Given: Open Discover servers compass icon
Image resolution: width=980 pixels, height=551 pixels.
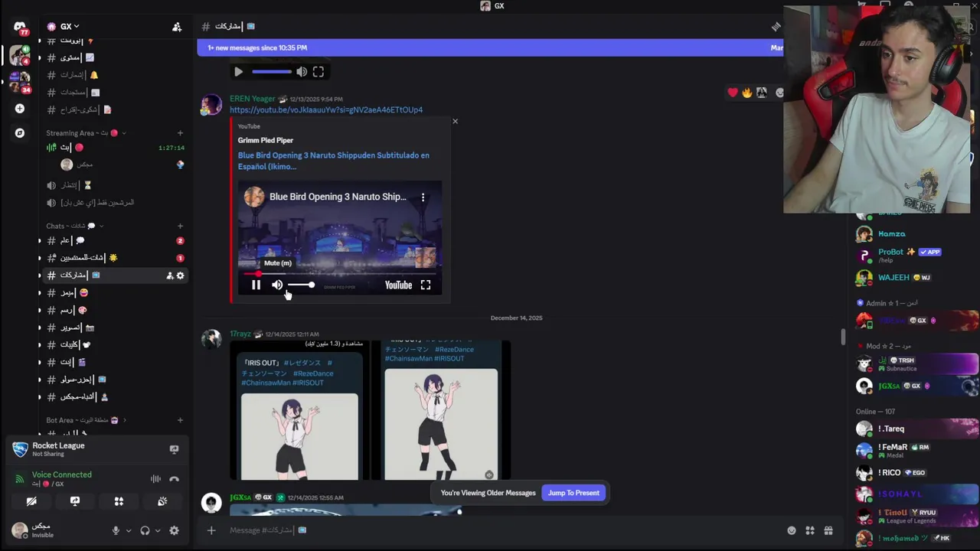Looking at the screenshot, I should tap(20, 133).
